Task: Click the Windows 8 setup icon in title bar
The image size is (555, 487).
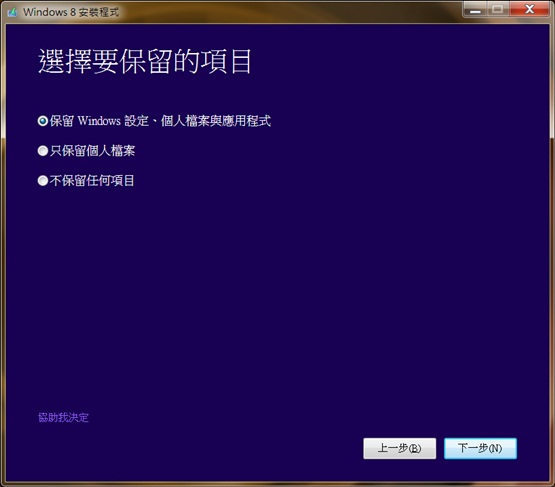Action: [12, 12]
